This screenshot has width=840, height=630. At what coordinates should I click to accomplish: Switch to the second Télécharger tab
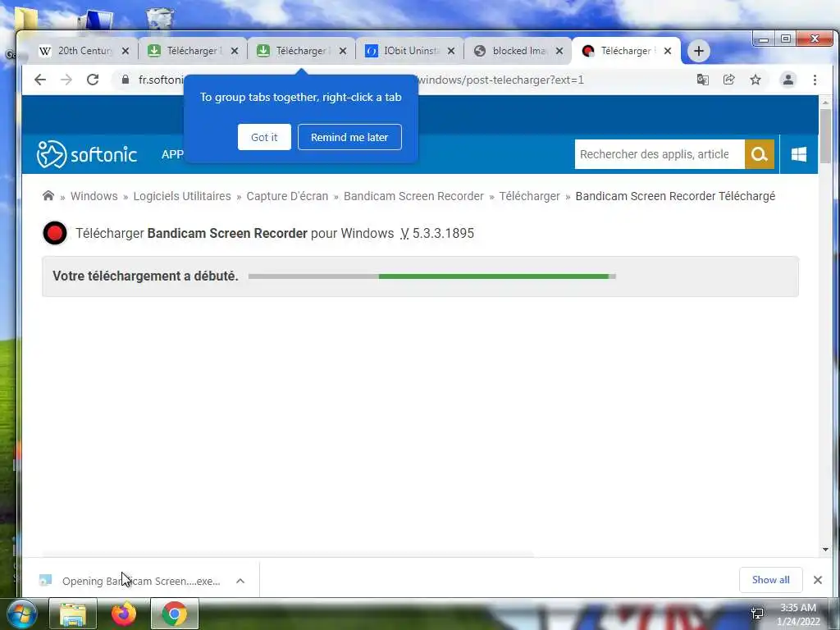pyautogui.click(x=303, y=51)
